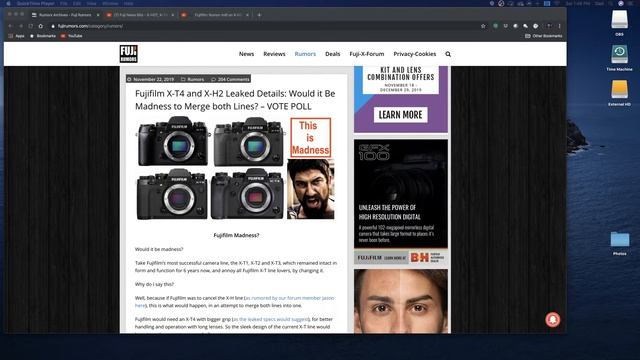The height and width of the screenshot is (360, 640).
Task: Click the LEARN MORE button in ad
Action: 400,115
